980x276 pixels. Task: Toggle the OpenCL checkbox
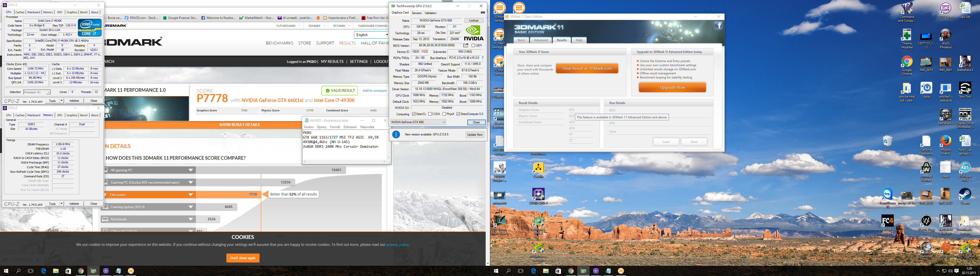click(x=413, y=114)
